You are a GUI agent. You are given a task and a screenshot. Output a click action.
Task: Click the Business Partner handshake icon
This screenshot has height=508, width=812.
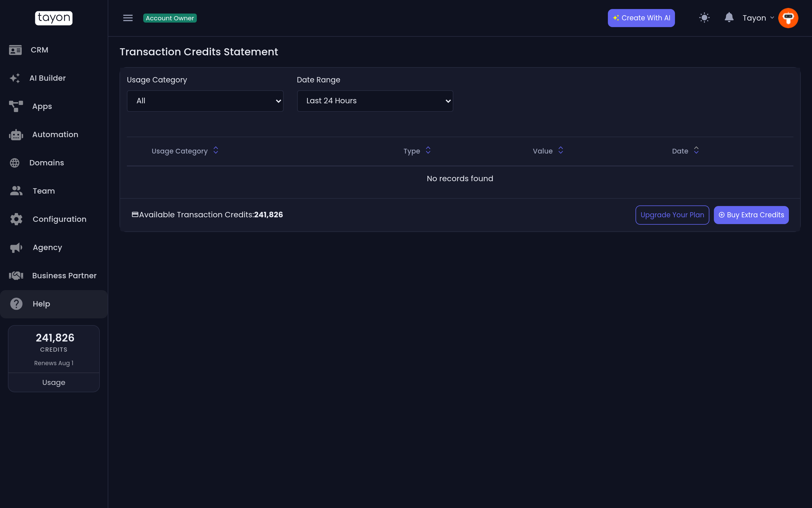(x=16, y=276)
